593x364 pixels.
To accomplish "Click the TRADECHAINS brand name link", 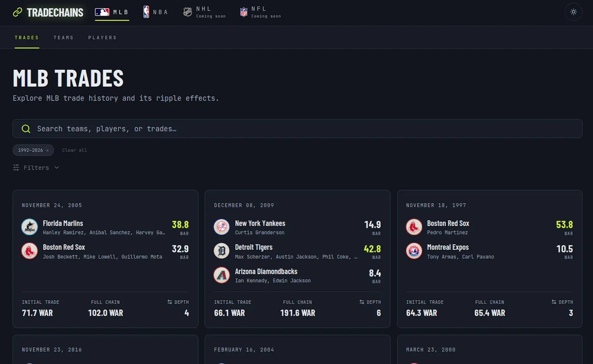I will click(55, 13).
